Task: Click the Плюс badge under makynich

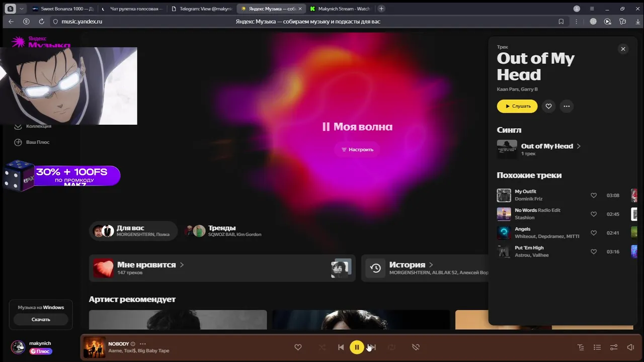Action: click(x=41, y=351)
